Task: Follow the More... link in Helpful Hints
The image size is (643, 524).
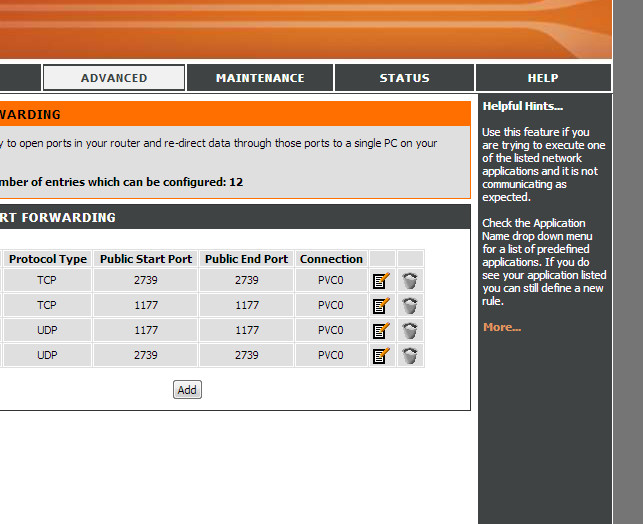Action: pos(502,328)
